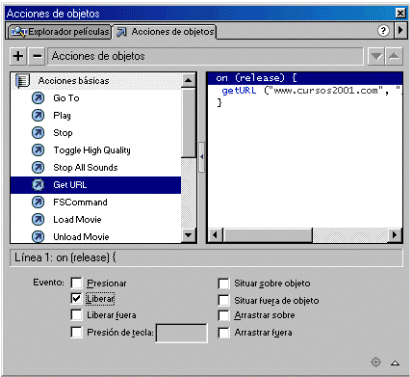Enable the Arrastrar sobre checkbox

(223, 315)
